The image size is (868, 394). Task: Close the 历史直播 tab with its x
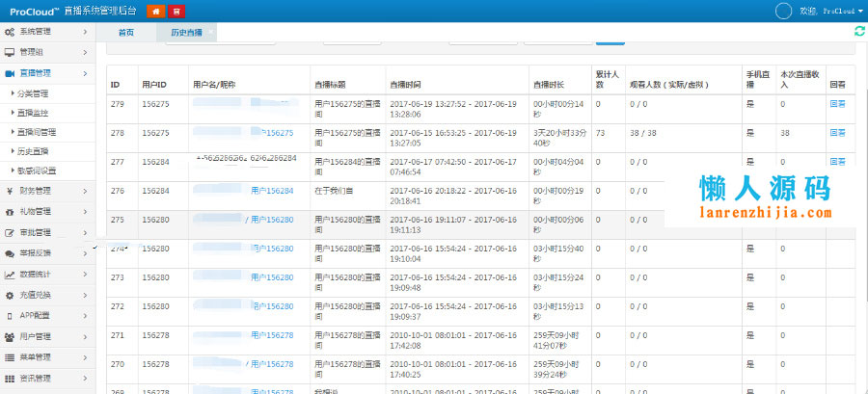[210, 32]
